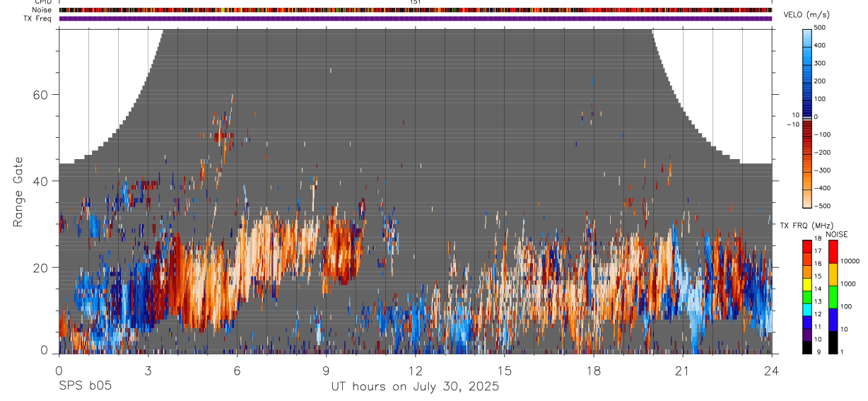Click the '400' velocity colorbar label

[x=820, y=45]
